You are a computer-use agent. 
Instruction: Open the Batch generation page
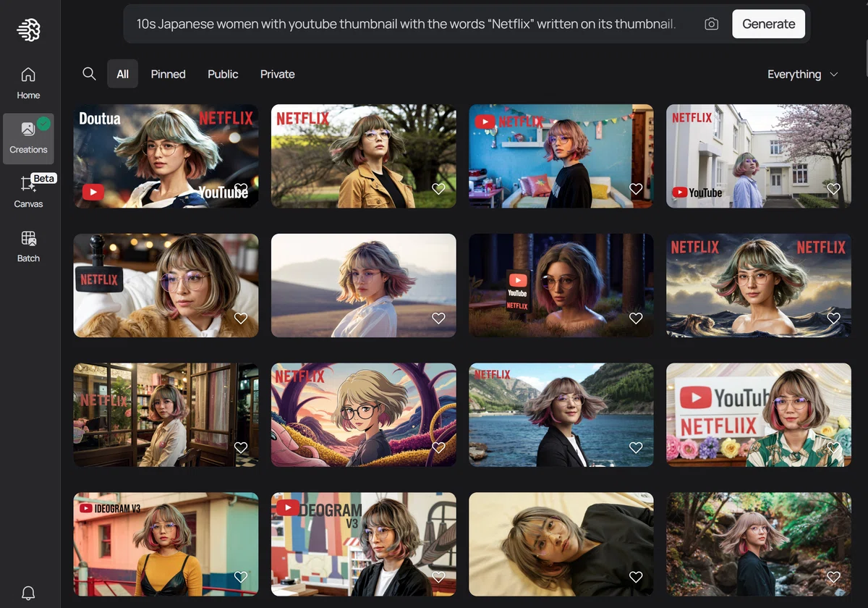(x=28, y=247)
